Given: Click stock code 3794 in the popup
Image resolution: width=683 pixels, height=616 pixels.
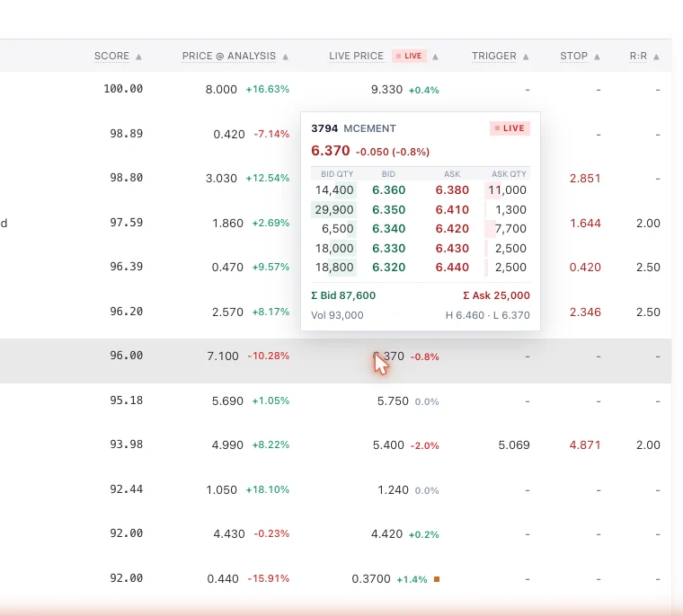Looking at the screenshot, I should coord(324,128).
